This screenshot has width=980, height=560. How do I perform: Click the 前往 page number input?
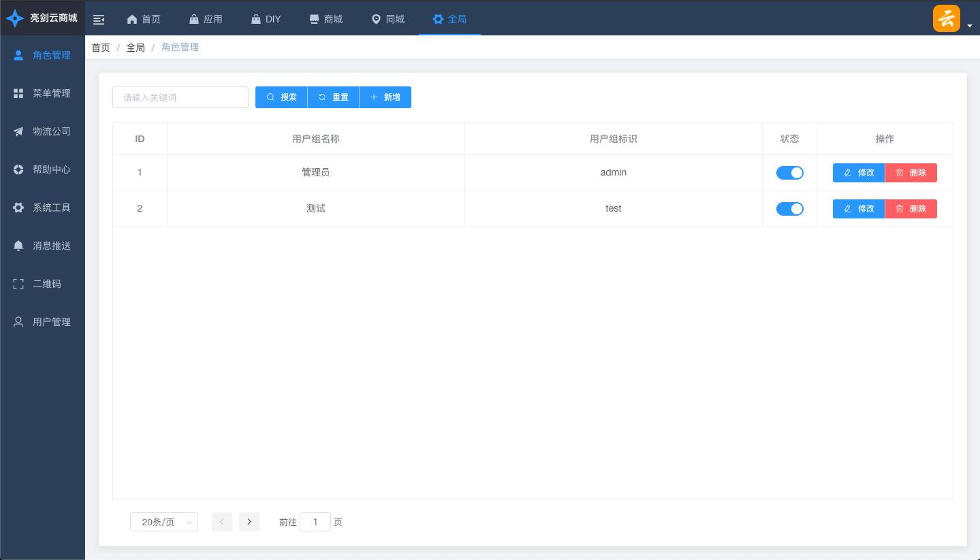[315, 522]
